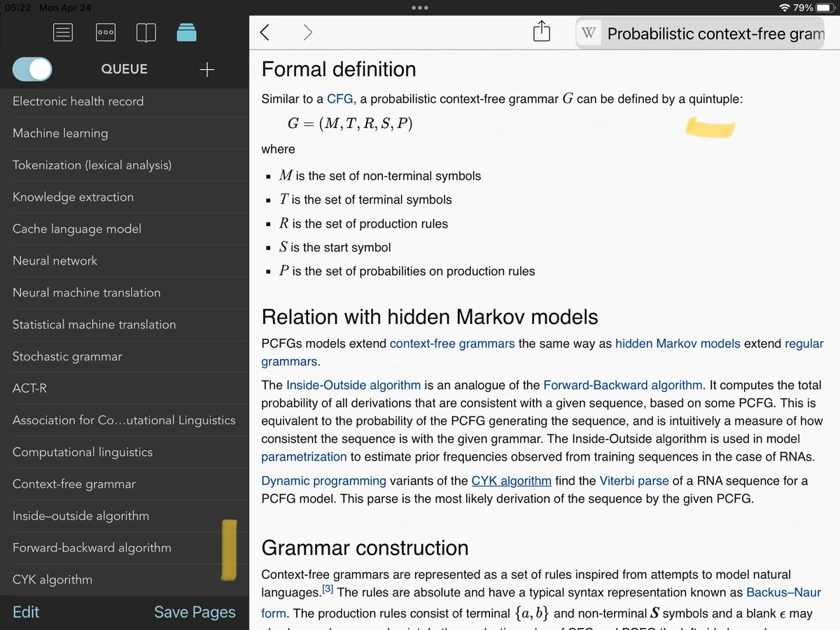
Task: Open CYK algorithm queue entry
Action: 125,580
